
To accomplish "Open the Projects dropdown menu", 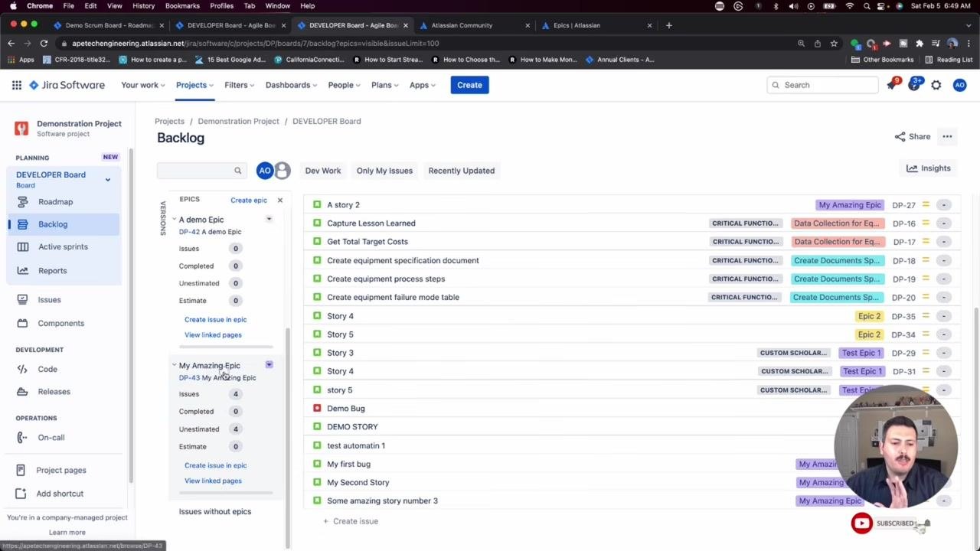I will click(194, 85).
